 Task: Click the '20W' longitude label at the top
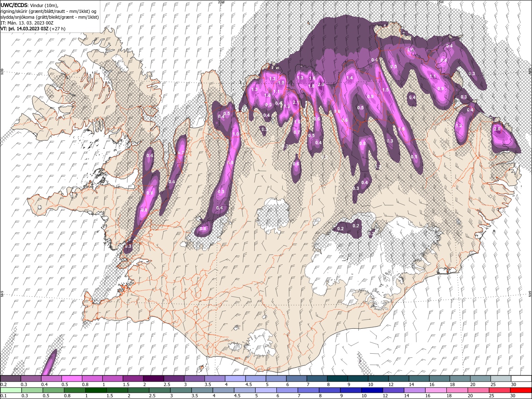coord(221,2)
